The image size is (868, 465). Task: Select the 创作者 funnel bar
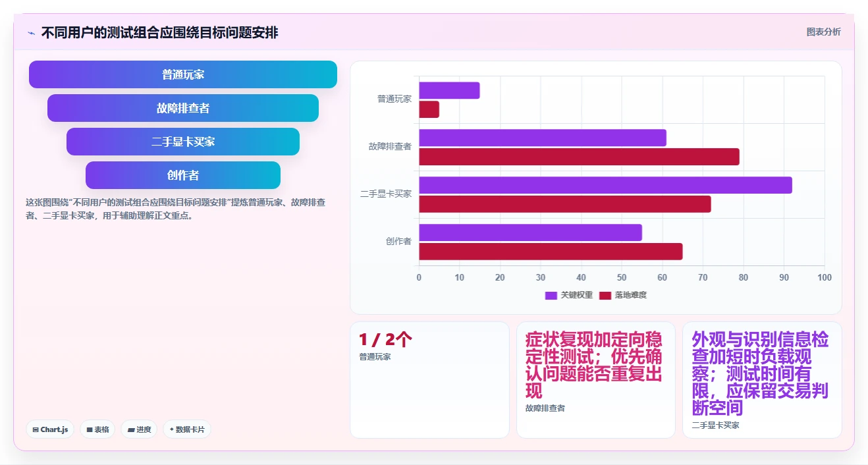[x=183, y=175]
